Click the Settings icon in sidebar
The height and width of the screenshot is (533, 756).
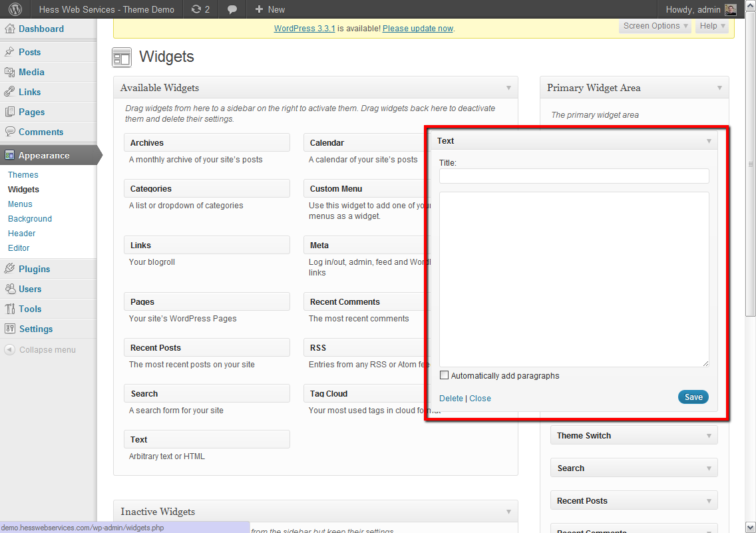coord(9,329)
